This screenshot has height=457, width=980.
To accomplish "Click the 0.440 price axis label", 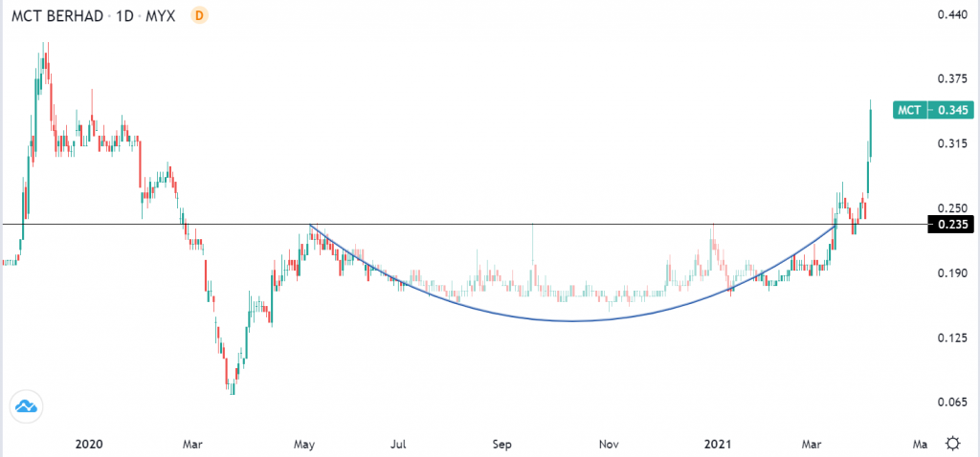I will [x=951, y=14].
